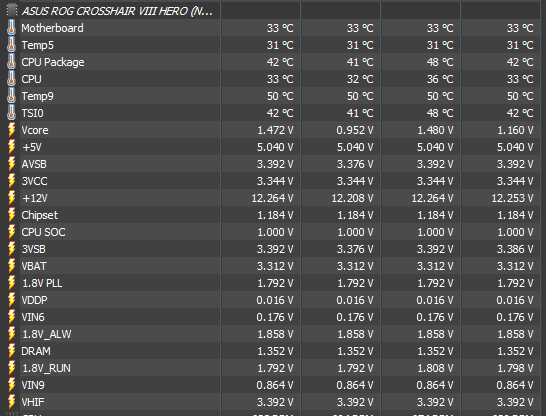
Task: Select the Chipset sensor label
Action: point(40,215)
